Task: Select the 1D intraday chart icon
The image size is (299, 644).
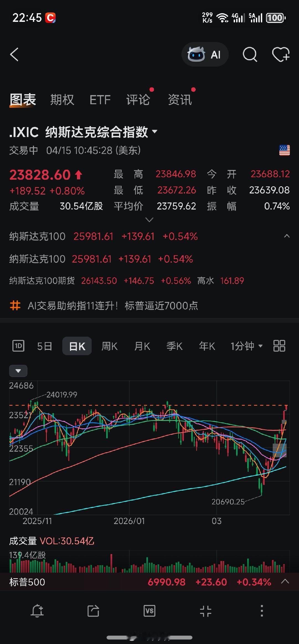Action: coord(18,346)
